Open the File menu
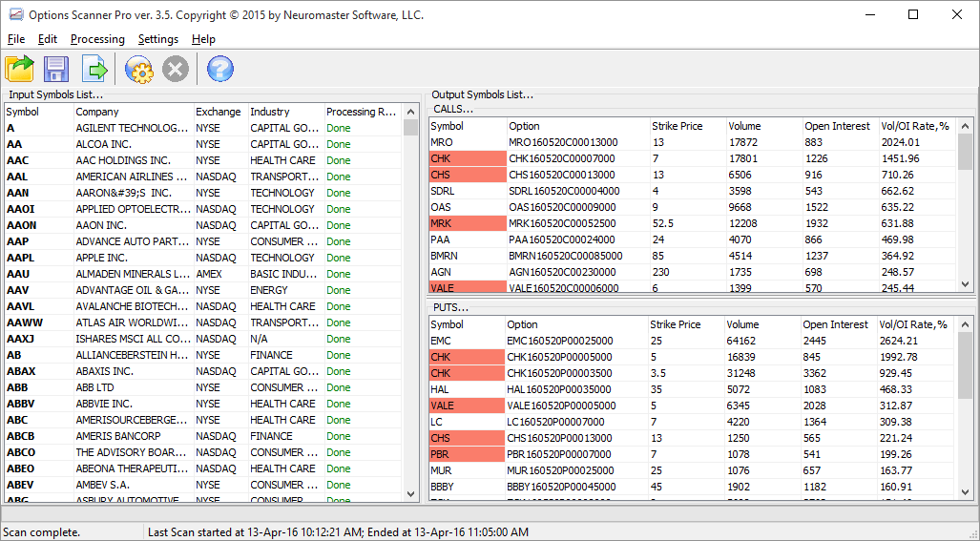This screenshot has height=541, width=980. click(x=16, y=39)
